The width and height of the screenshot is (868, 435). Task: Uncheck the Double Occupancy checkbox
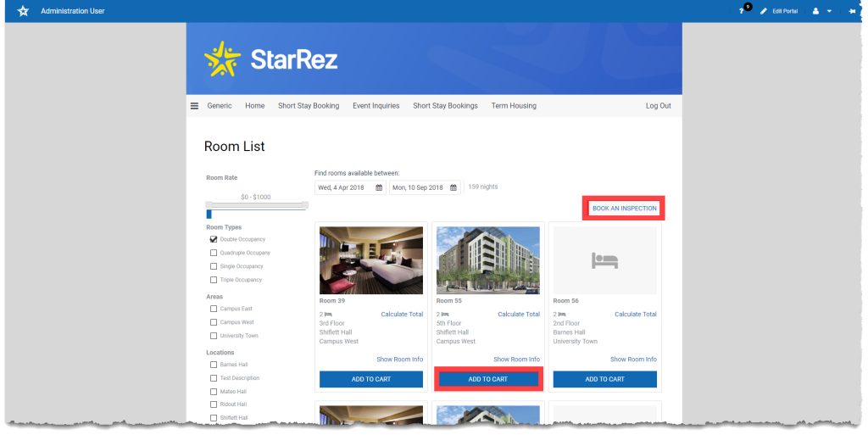pyautogui.click(x=214, y=239)
